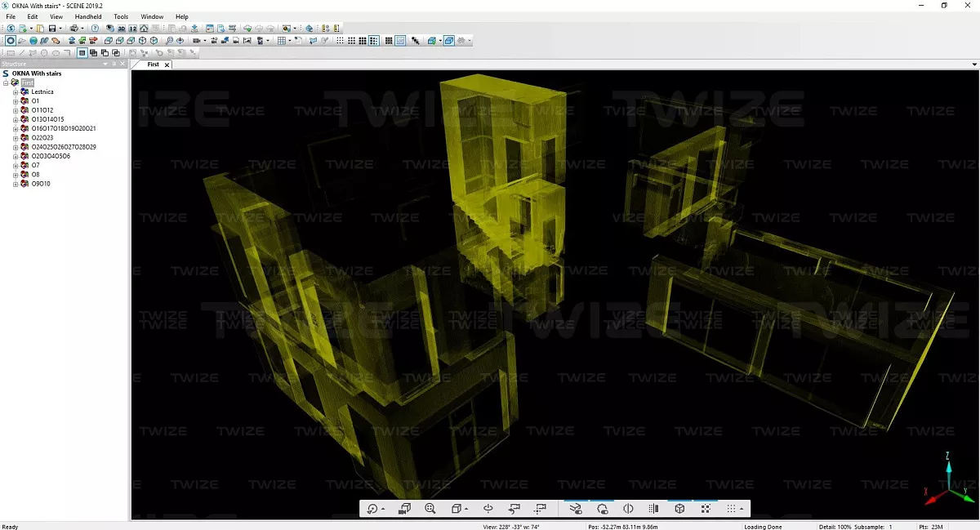
Task: Click the Print icon in the toolbar
Action: pyautogui.click(x=73, y=29)
